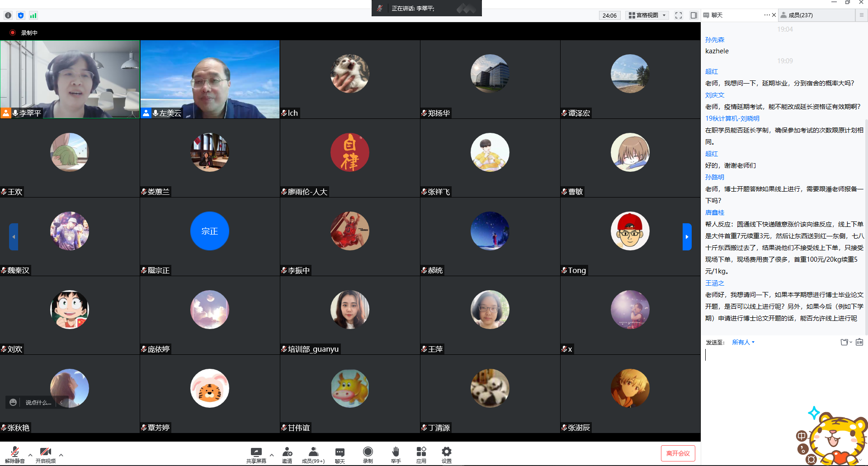Show meeting info icon at top left
868x466 pixels.
pyautogui.click(x=8, y=15)
